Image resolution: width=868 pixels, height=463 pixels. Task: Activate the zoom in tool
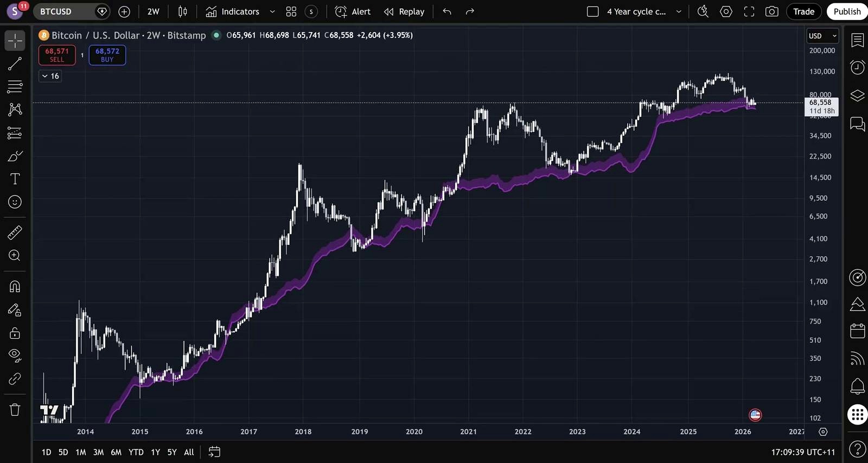click(15, 256)
